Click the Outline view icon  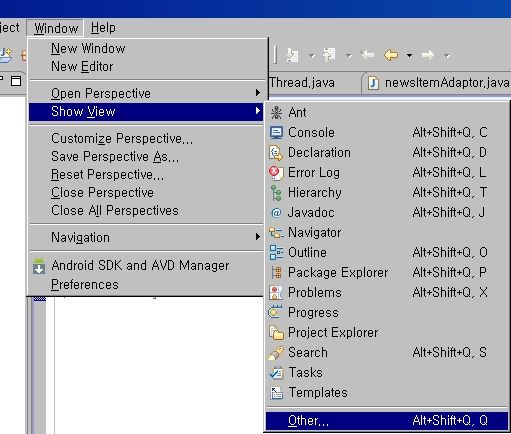tap(276, 253)
